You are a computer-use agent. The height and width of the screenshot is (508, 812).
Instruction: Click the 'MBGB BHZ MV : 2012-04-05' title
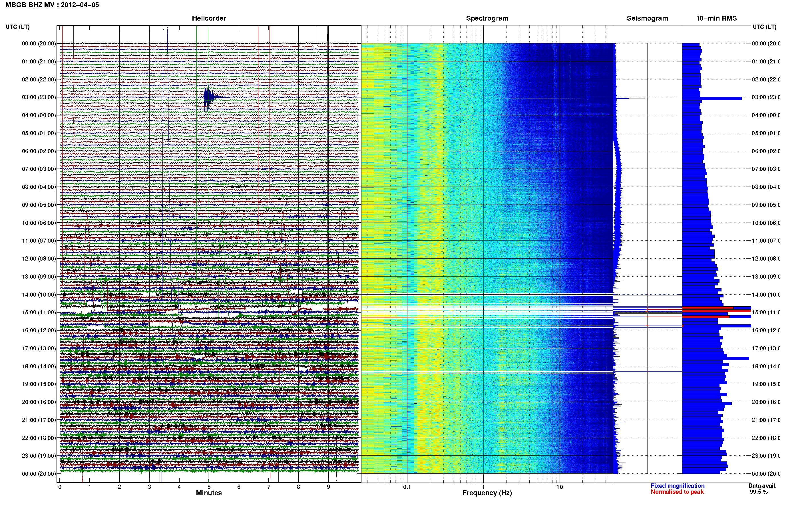click(x=52, y=5)
